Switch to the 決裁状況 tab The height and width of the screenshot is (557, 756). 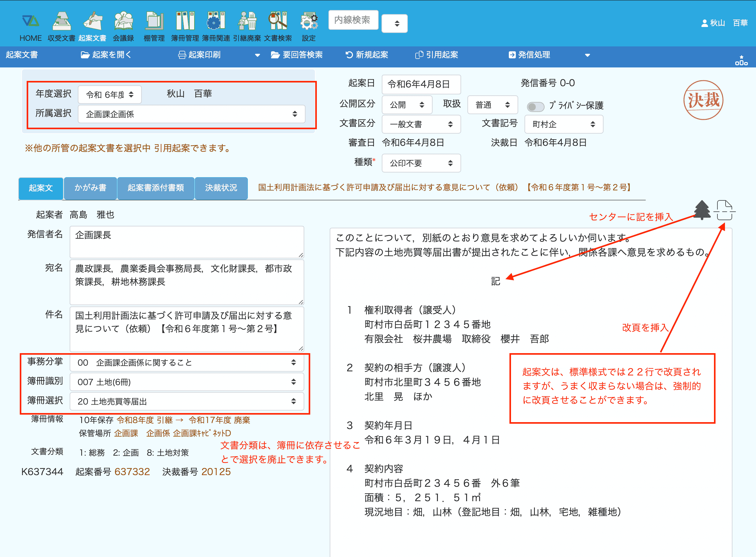(221, 188)
